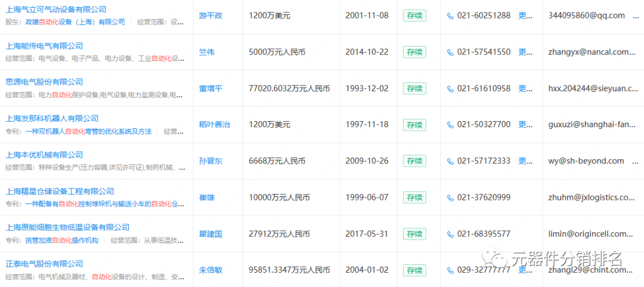Click 1200万美元 in 上海发那科 row
This screenshot has width=644, height=287.
point(270,125)
